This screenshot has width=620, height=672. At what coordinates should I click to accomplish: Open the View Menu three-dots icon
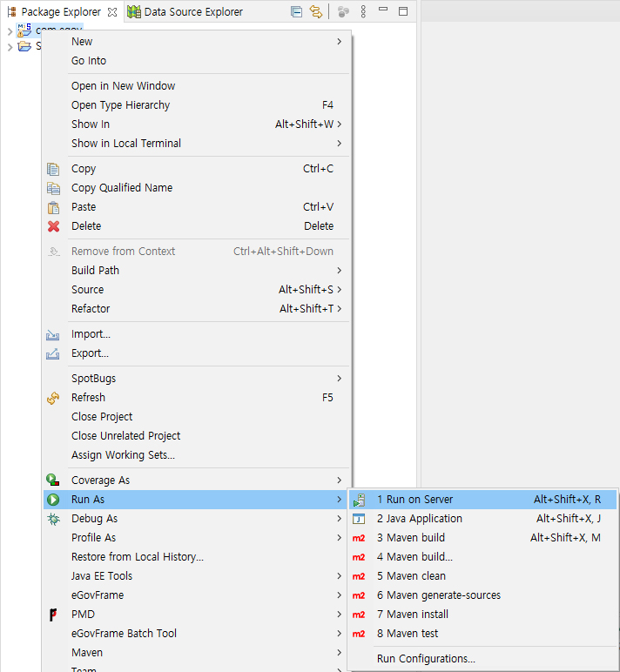pyautogui.click(x=363, y=12)
